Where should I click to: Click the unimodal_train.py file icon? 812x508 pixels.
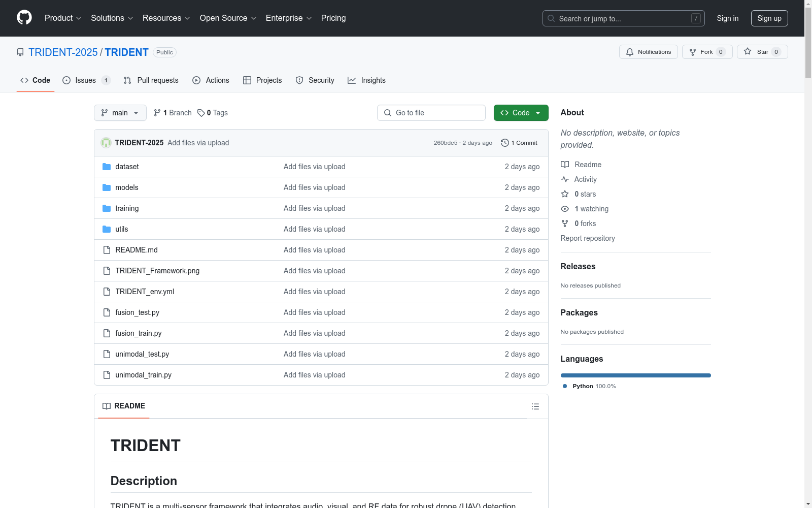click(x=107, y=375)
